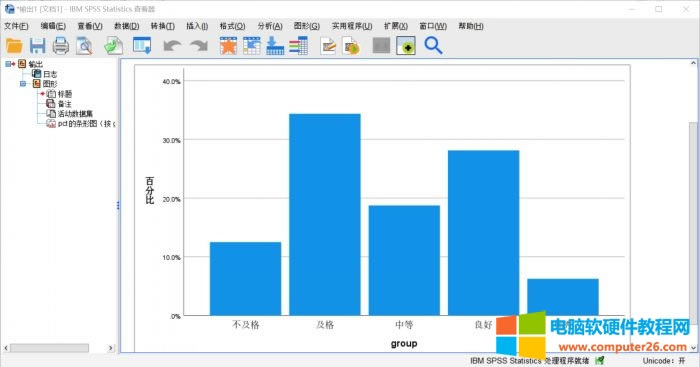Viewport: 700px width, 367px height.
Task: Click the 40.0% axis label
Action: coord(171,81)
